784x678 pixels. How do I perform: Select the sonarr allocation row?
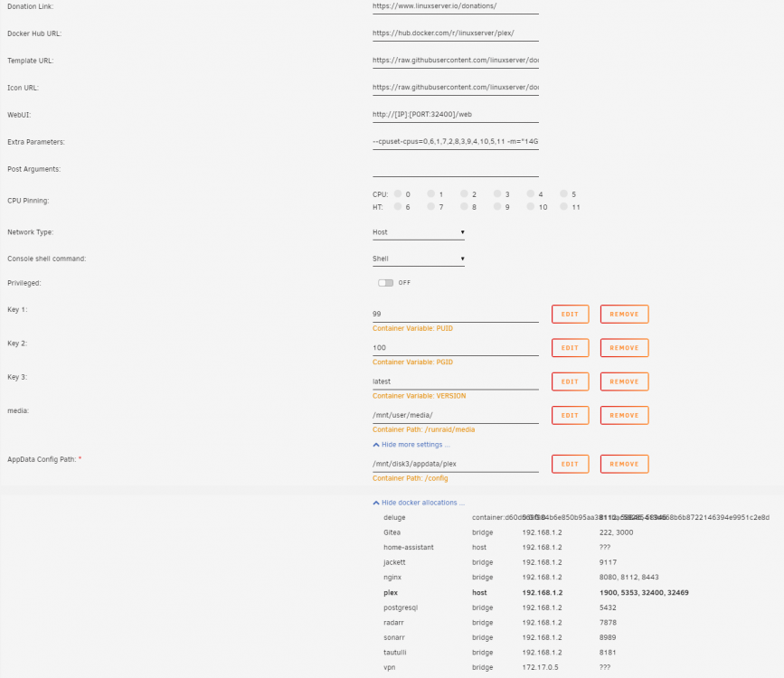[x=500, y=637]
